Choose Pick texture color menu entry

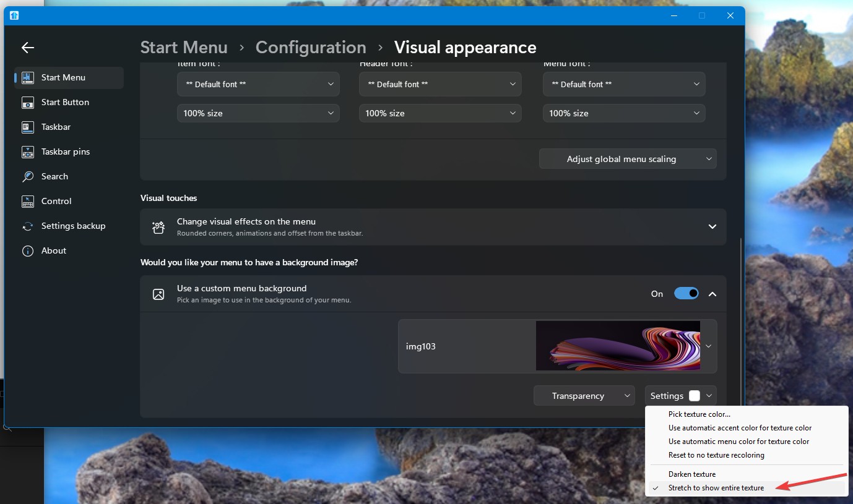tap(699, 414)
